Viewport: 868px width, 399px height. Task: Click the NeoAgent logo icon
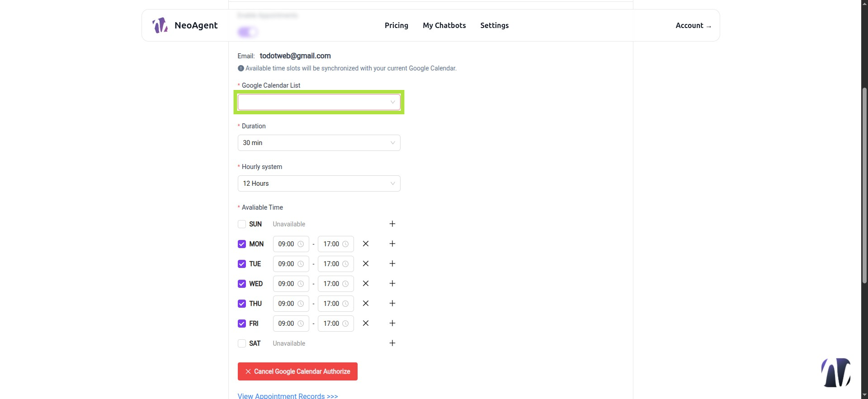click(x=160, y=25)
